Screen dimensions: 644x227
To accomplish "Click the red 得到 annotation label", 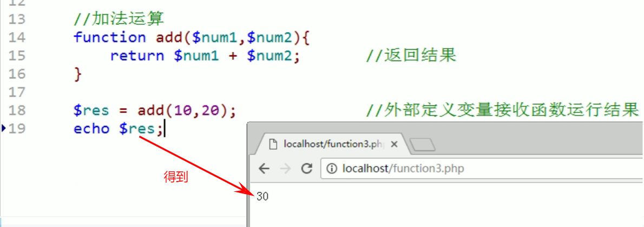I will point(176,177).
